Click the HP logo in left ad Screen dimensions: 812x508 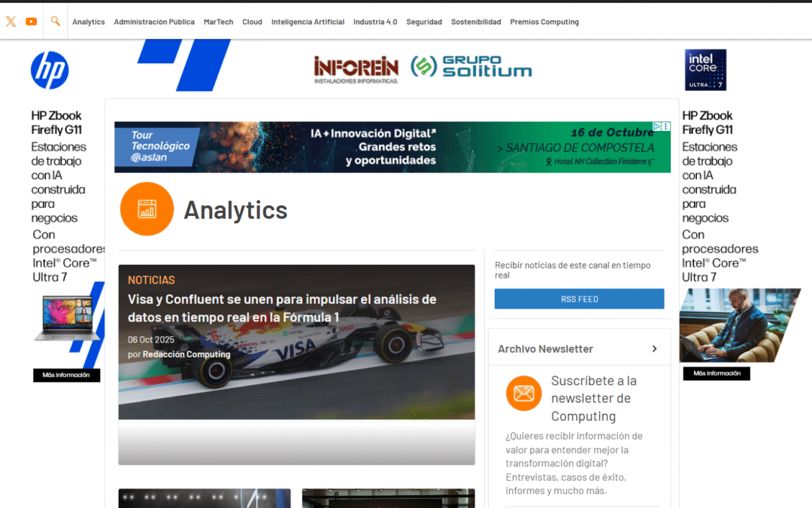tap(50, 71)
